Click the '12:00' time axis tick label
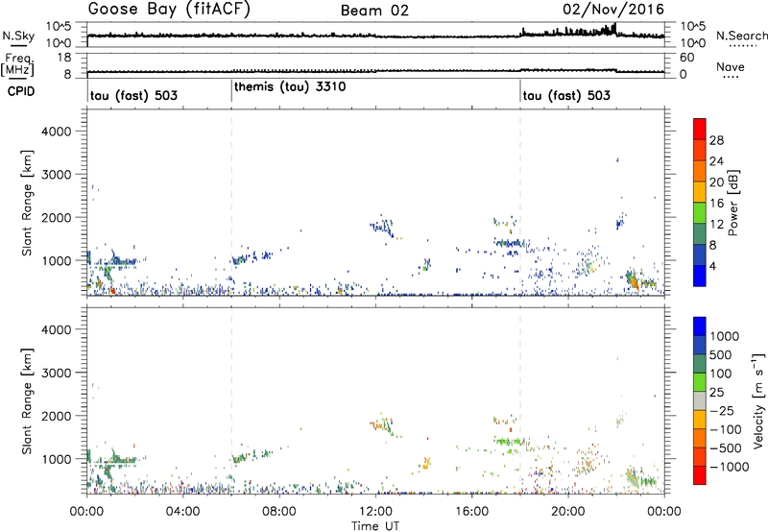The image size is (768, 532). point(375,512)
